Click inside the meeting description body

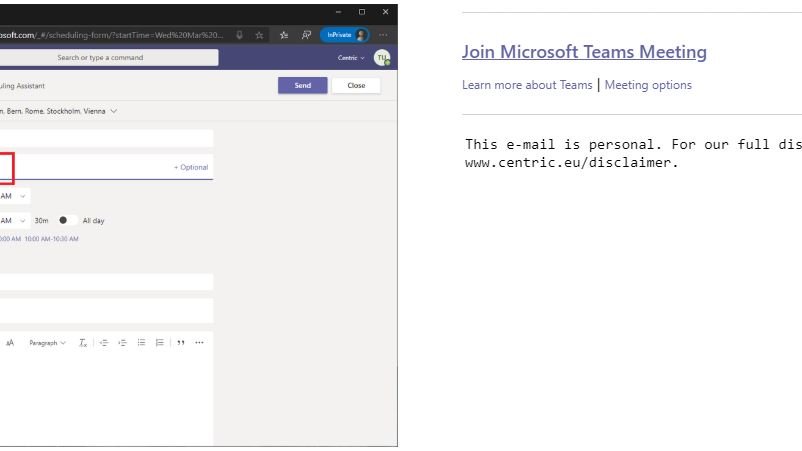(106, 399)
